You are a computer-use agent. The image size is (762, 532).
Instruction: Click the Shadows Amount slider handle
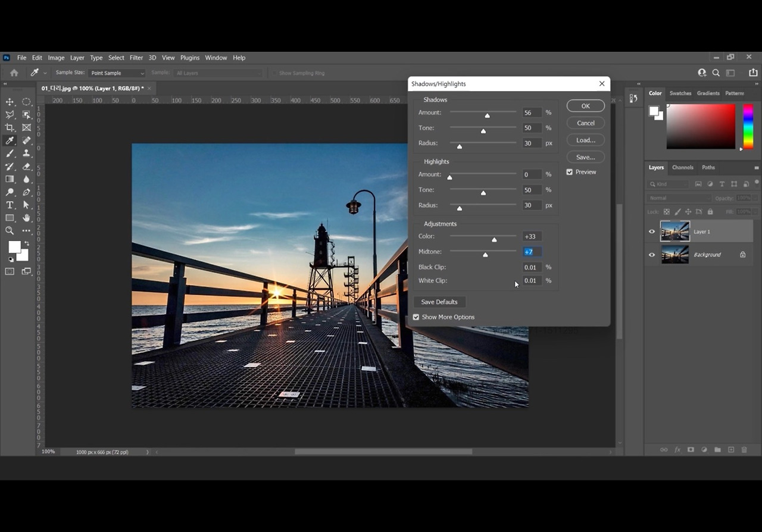click(x=487, y=115)
